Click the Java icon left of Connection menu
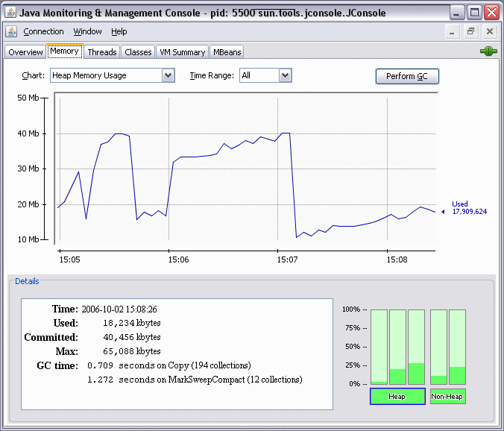Viewport: 504px width, 431px height. click(11, 31)
